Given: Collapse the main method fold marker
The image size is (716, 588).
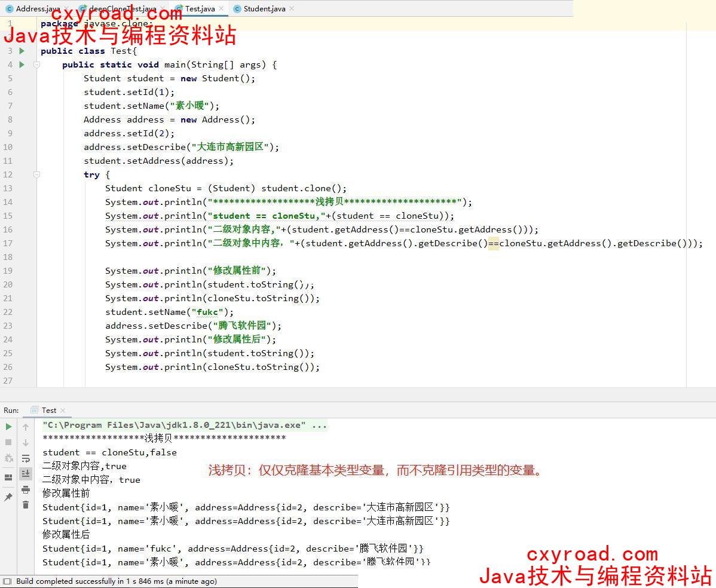Looking at the screenshot, I should 36,65.
